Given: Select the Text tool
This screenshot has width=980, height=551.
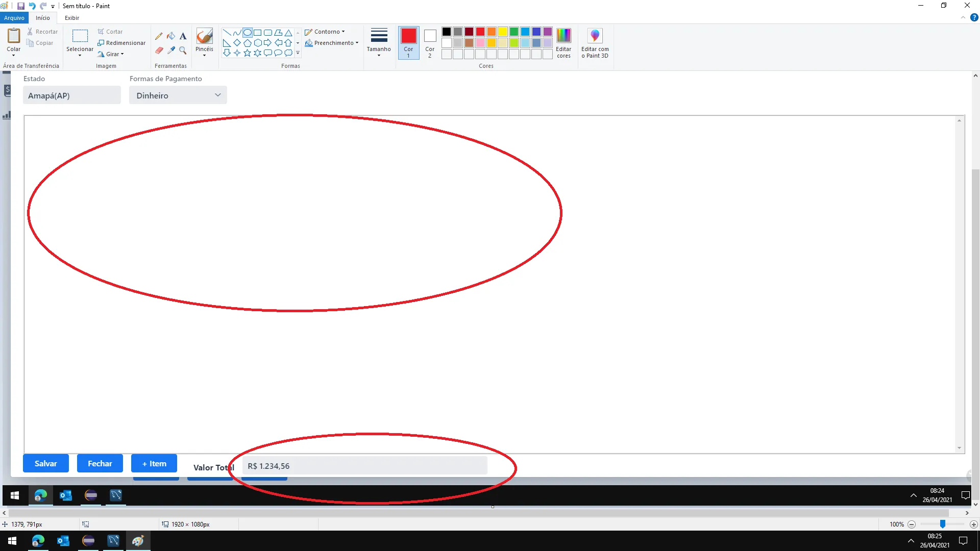Looking at the screenshot, I should (x=183, y=36).
